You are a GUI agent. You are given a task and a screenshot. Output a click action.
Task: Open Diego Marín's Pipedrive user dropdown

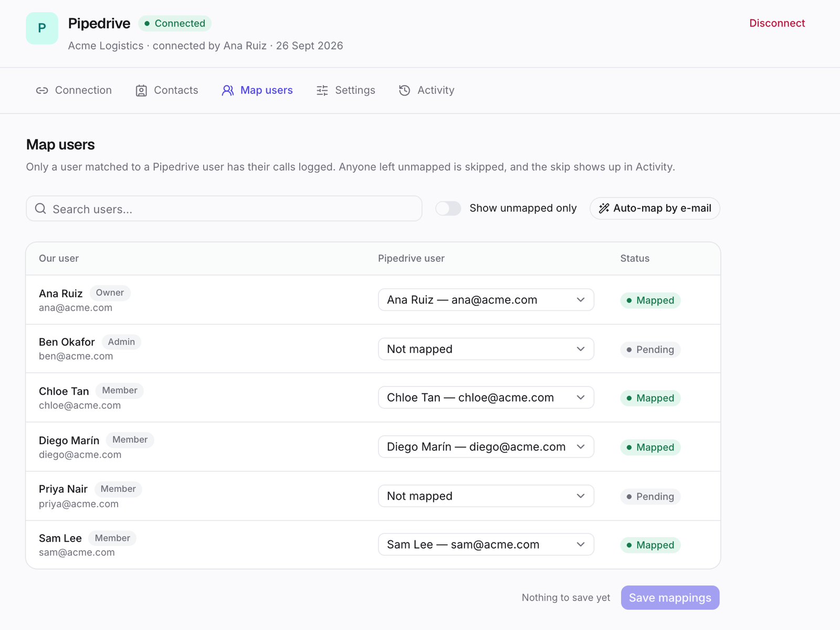pos(486,447)
